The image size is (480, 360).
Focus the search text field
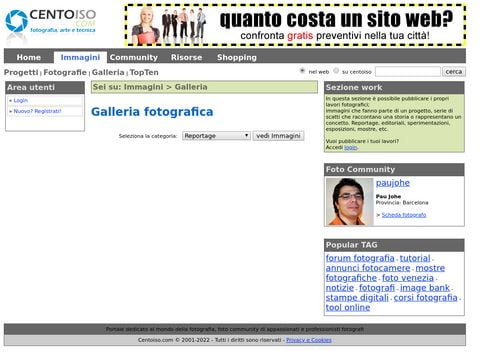pos(408,71)
